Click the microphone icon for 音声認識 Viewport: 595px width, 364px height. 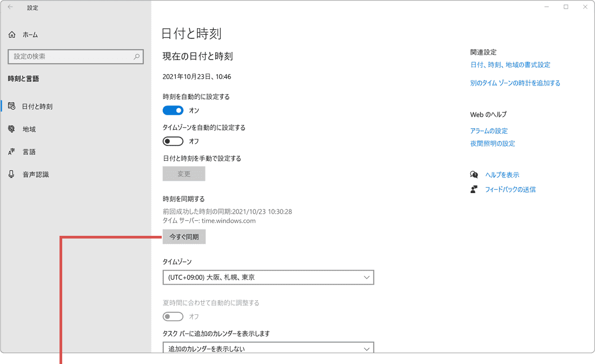pos(12,174)
